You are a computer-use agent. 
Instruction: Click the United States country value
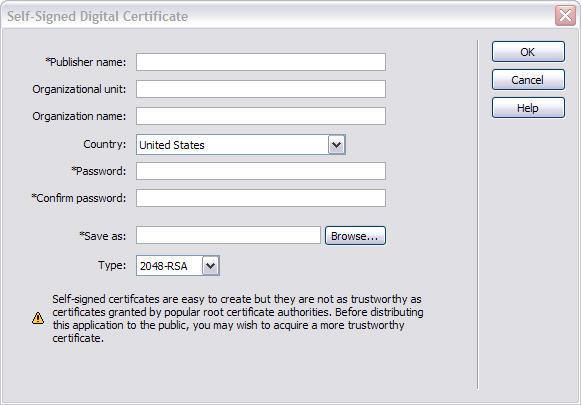pos(172,145)
